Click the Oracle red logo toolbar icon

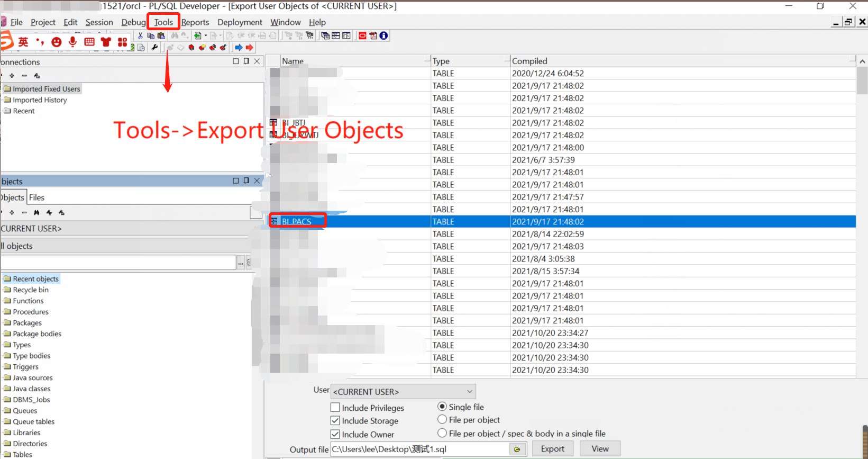point(362,35)
